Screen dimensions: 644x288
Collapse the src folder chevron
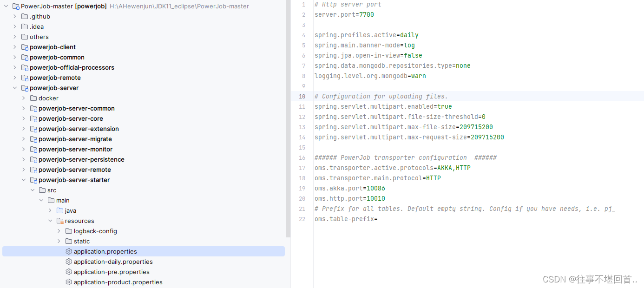click(33, 190)
